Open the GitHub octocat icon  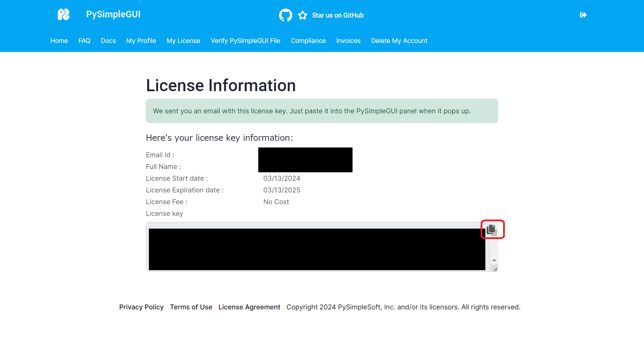285,15
